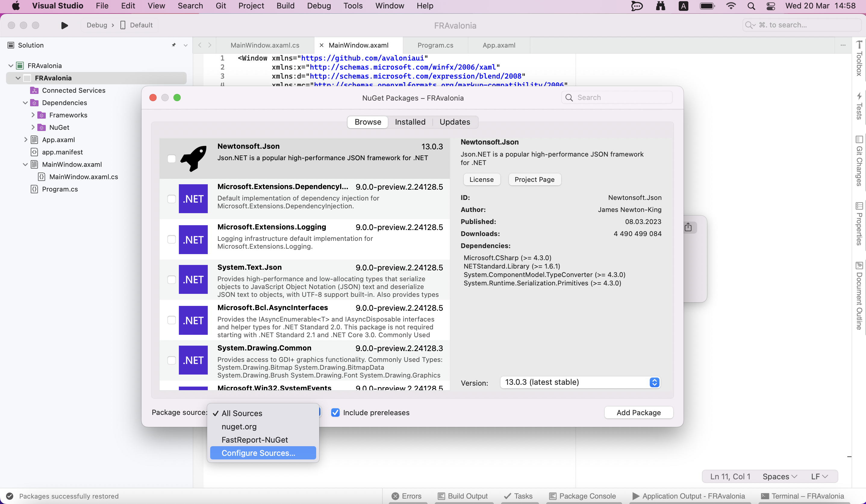Open the Git Changes side panel

(x=859, y=161)
